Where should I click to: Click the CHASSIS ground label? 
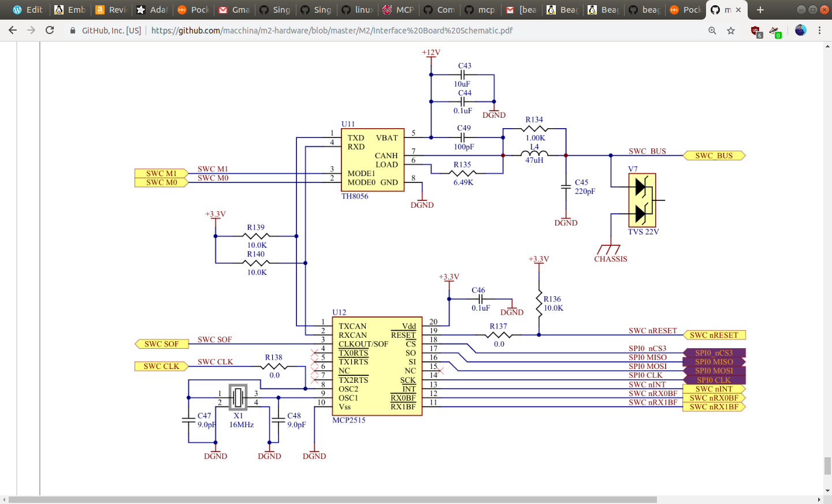tap(611, 259)
